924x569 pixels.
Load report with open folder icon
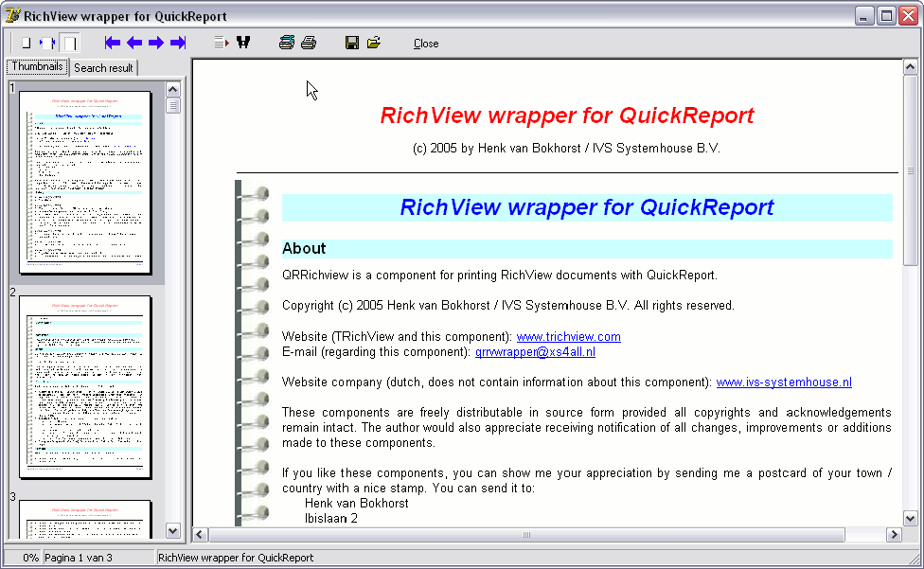(374, 43)
